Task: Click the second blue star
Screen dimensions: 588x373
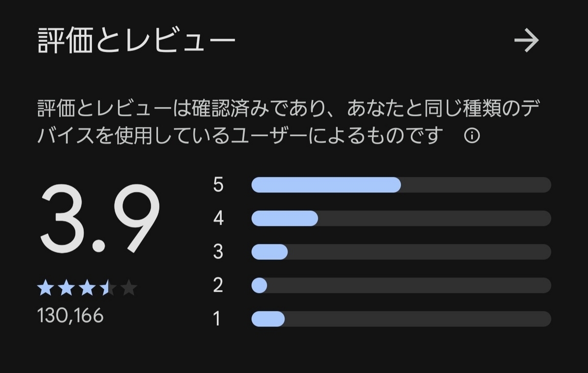Action: click(x=66, y=288)
